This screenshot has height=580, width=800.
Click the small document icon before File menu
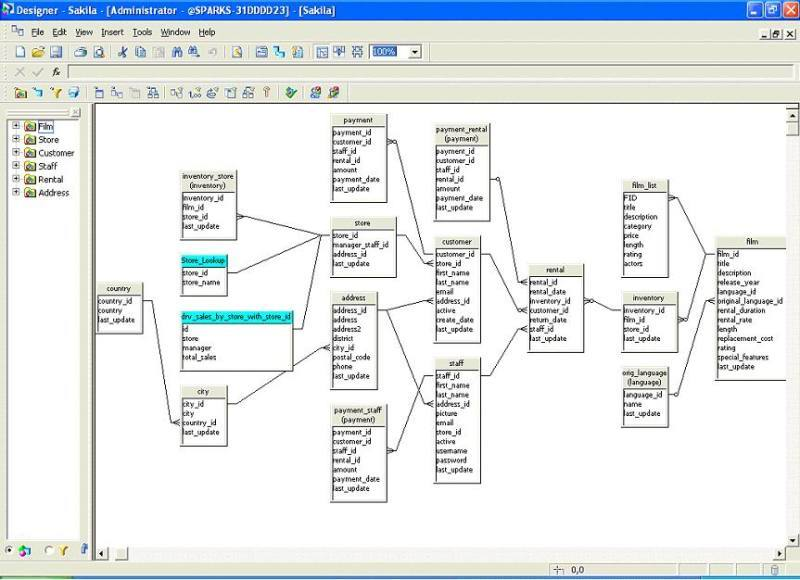(18, 32)
